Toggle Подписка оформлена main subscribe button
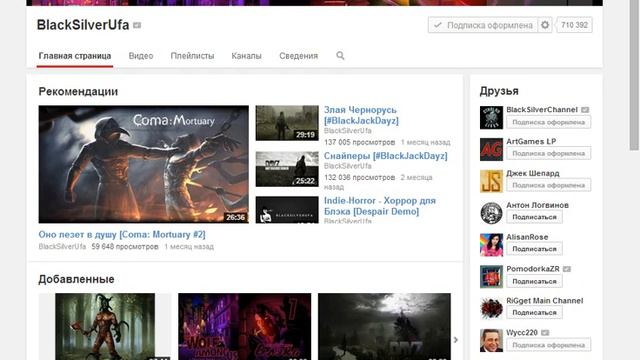The height and width of the screenshot is (360, 640). (483, 25)
